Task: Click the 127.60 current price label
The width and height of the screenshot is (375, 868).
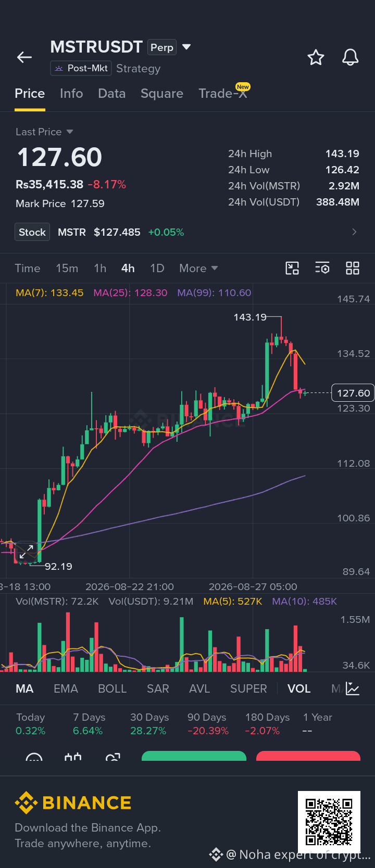Action: (353, 393)
